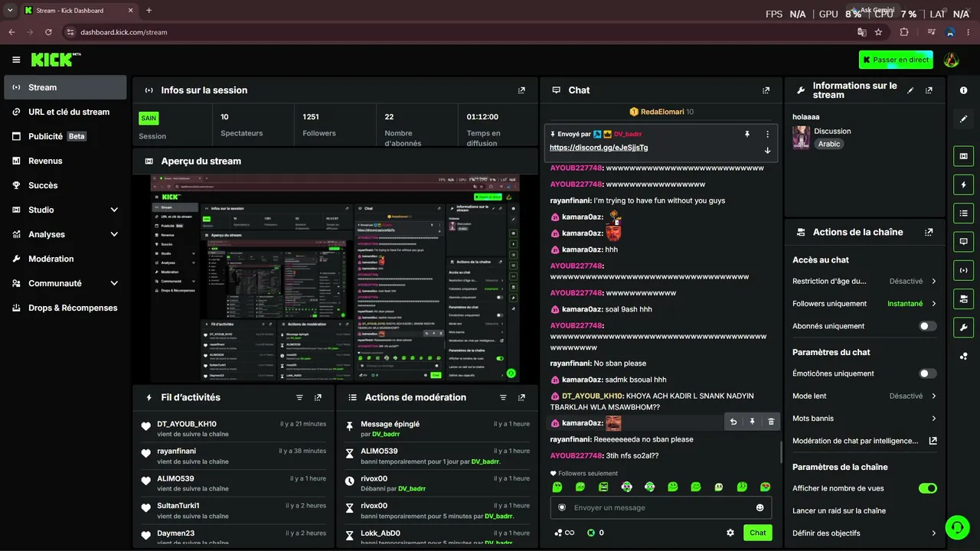Image resolution: width=980 pixels, height=551 pixels.
Task: Pop out the Actions de la chaîne panel
Action: [929, 232]
